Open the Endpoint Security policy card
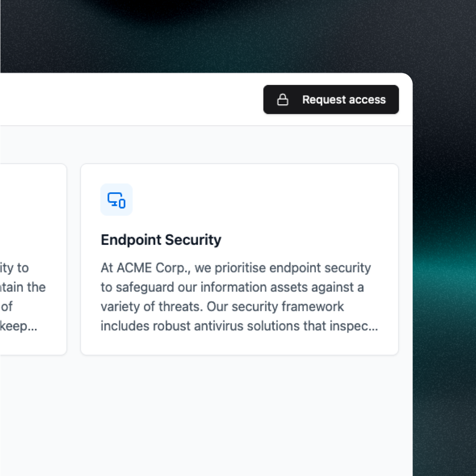This screenshot has height=476, width=476. tap(239, 259)
